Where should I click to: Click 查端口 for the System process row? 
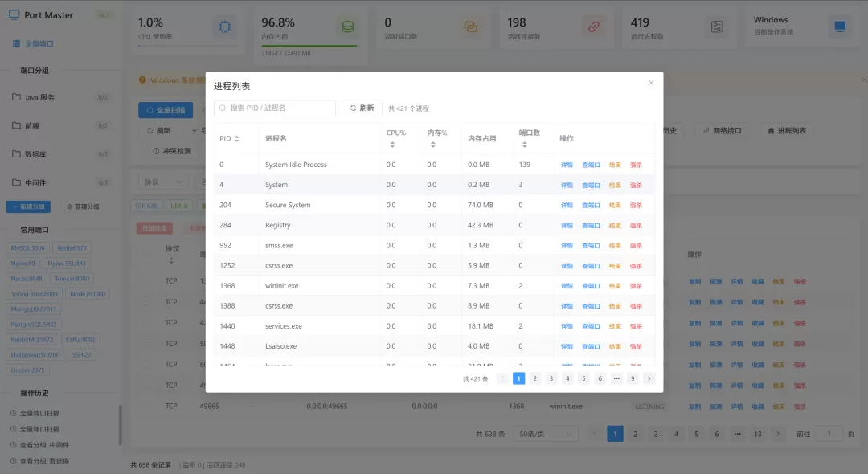point(591,186)
